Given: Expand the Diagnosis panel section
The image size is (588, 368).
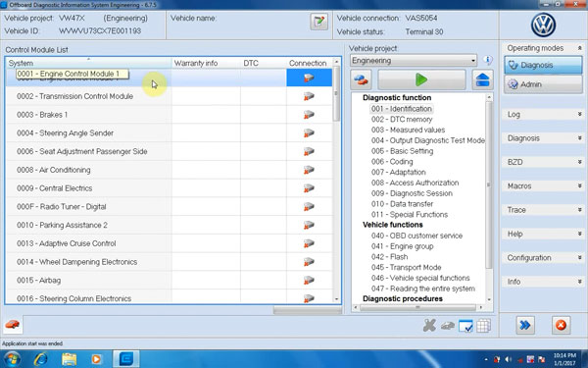Looking at the screenshot, I should click(580, 138).
